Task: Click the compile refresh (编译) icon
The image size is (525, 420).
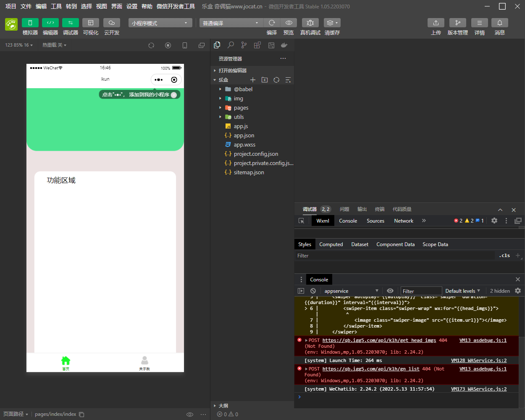Action: tap(272, 23)
